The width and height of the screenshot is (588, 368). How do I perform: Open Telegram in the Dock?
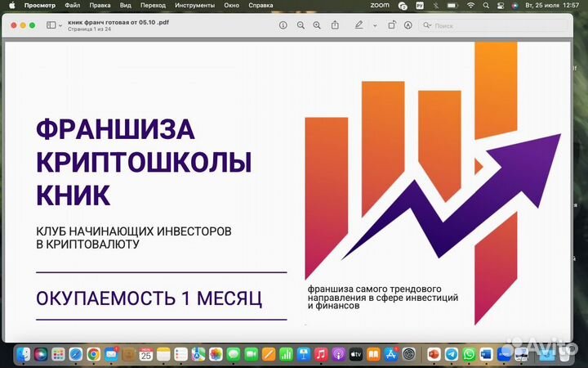coord(452,354)
